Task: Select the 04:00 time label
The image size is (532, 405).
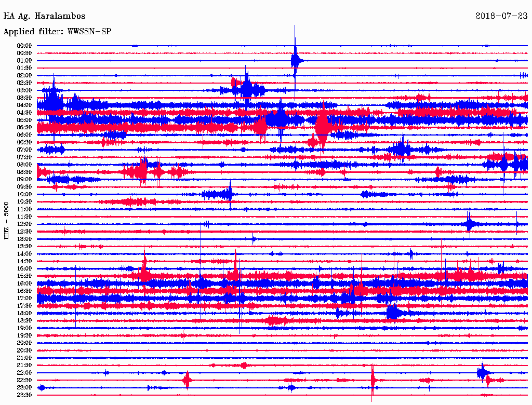Action: [x=24, y=105]
